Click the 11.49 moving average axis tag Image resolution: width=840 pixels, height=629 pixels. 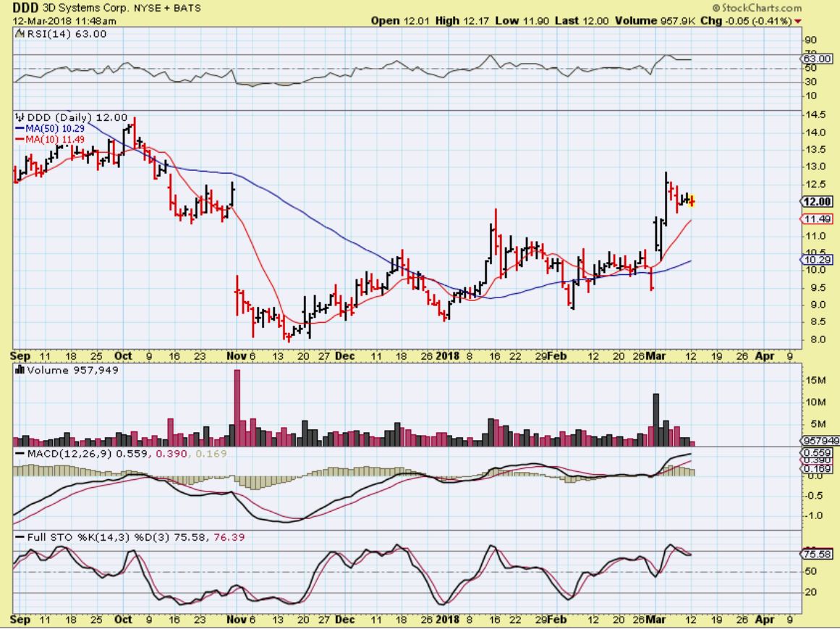coord(818,219)
